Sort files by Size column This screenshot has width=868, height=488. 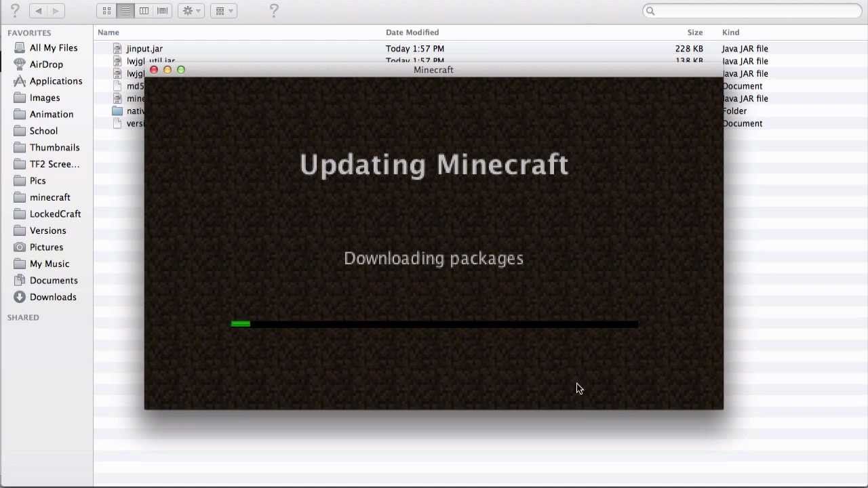click(695, 33)
